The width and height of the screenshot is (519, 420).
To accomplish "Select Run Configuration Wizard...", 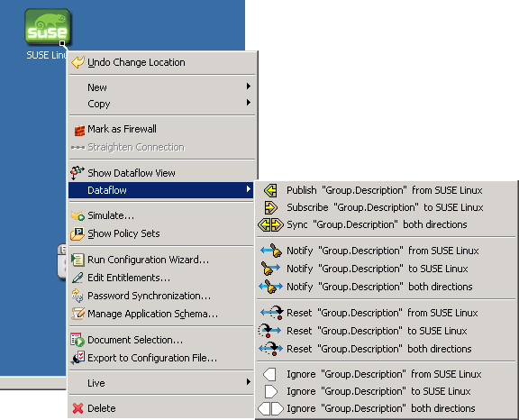I will pos(161,260).
